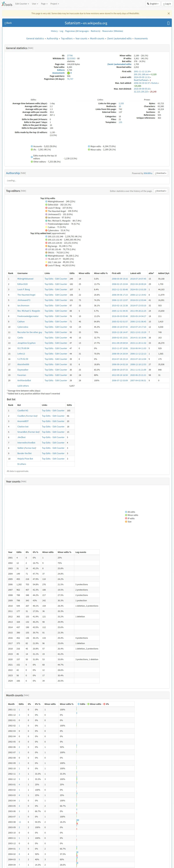This screenshot has width=174, height=868.
Task: Open the Templates 135 link
Action: tap(120, 122)
